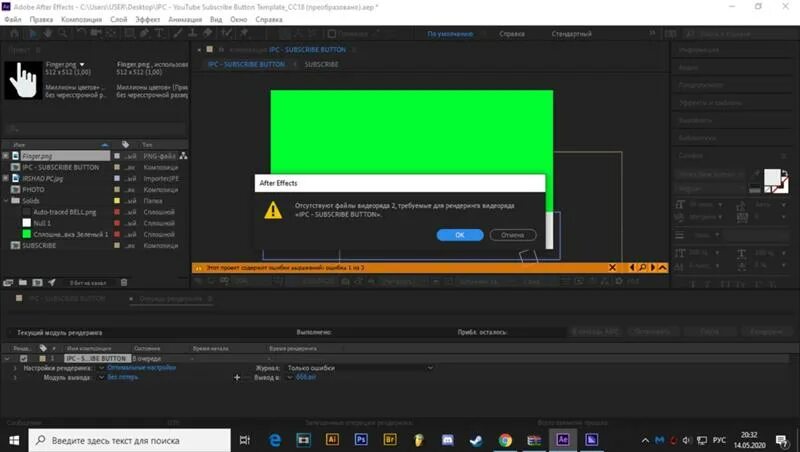
Task: Select the PHOTO composition in Project panel
Action: point(33,190)
